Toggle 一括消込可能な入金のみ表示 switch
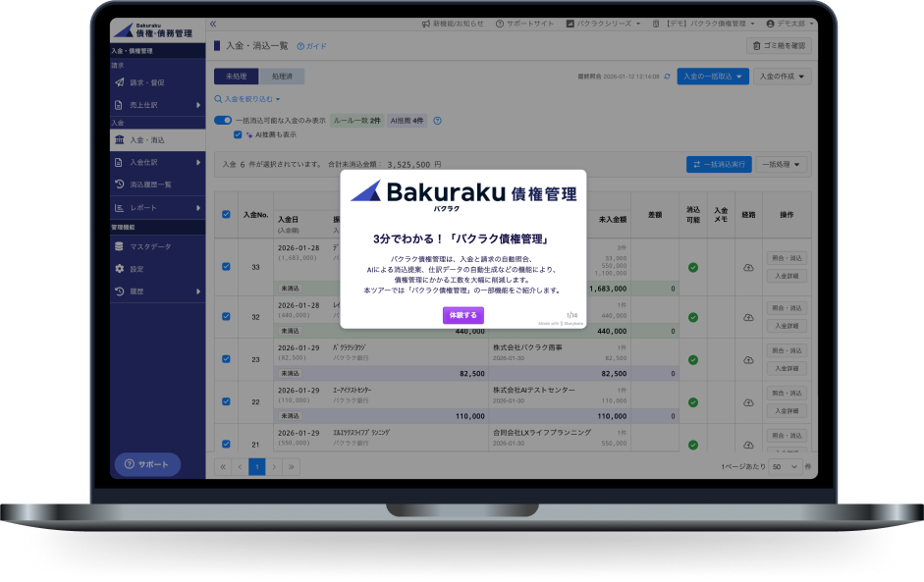Viewport: 924px width, 582px height. tap(223, 120)
